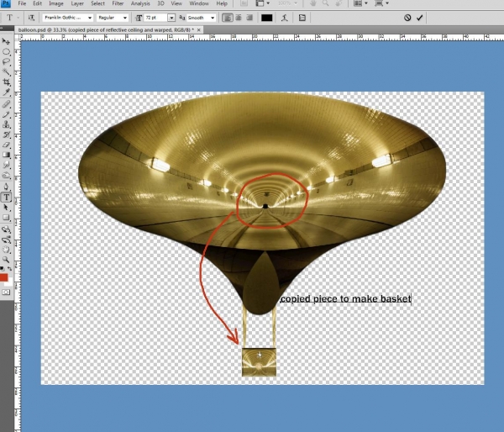Reset to default foreground and background colors

pos(2,269)
